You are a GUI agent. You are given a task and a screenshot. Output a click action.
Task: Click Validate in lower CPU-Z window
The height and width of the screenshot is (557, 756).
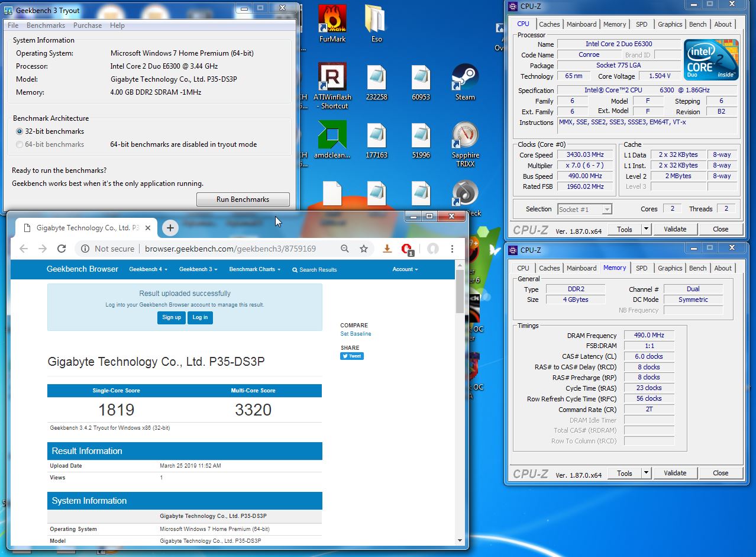pyautogui.click(x=675, y=473)
